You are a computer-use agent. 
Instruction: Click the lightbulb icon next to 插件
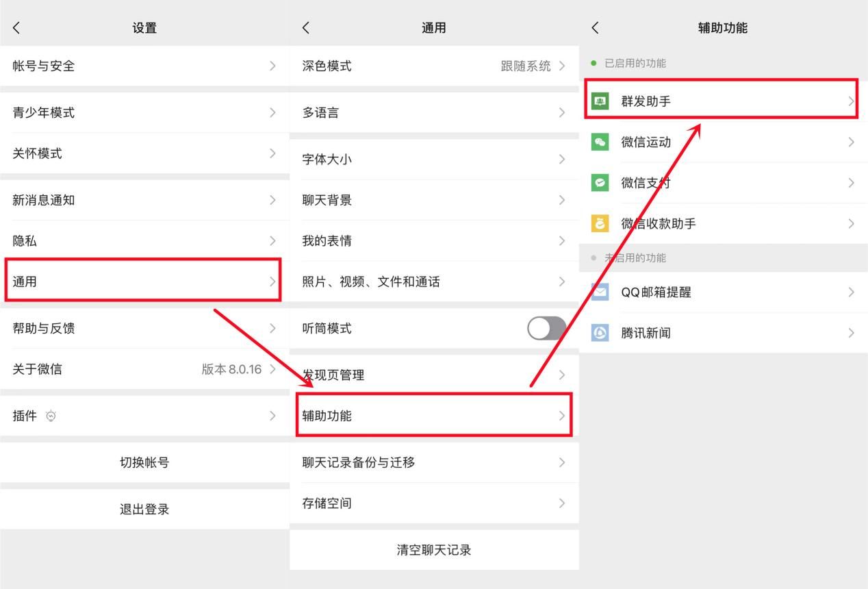point(51,416)
